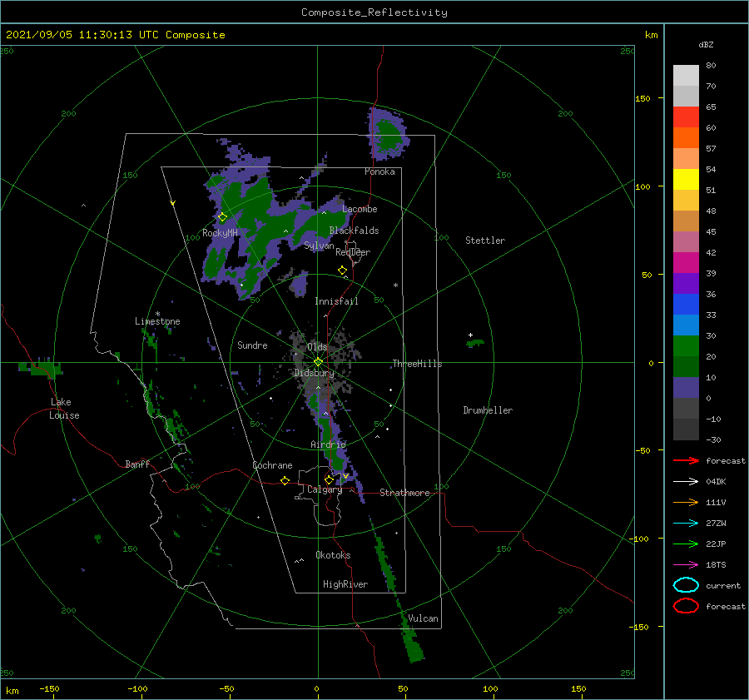
Task: Click the Innisfail label
Action: pyautogui.click(x=336, y=301)
